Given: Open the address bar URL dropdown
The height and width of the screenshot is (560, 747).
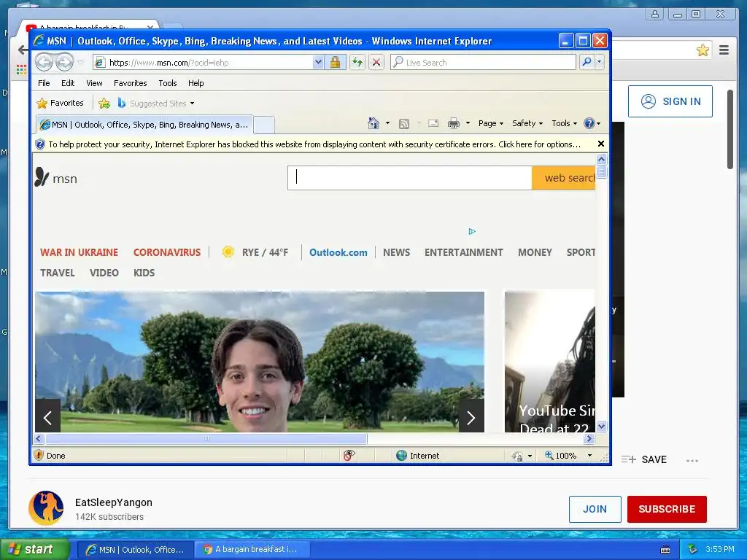Looking at the screenshot, I should 318,63.
